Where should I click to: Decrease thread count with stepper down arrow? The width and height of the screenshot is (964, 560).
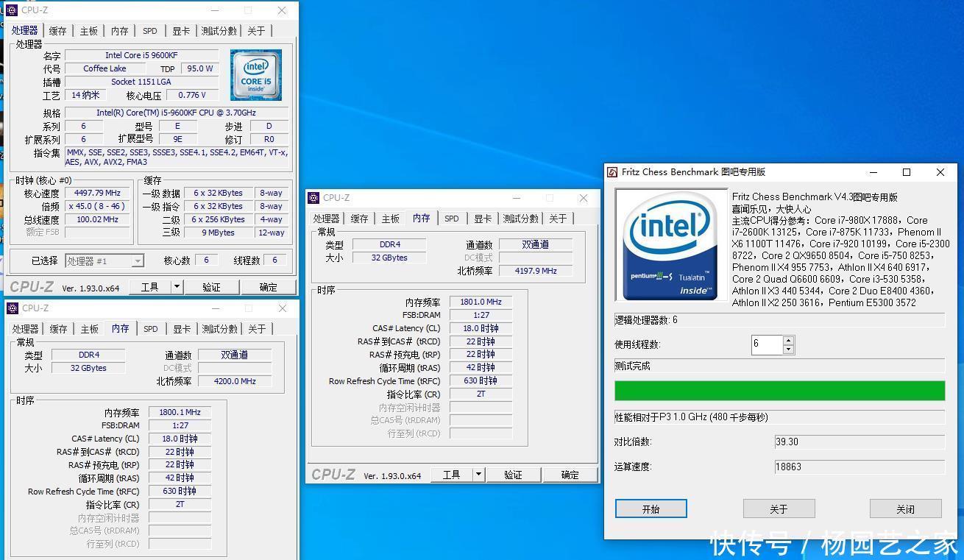pos(788,349)
